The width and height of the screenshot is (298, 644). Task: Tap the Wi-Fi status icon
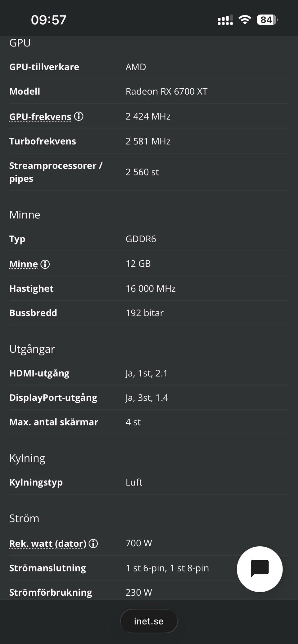click(245, 20)
